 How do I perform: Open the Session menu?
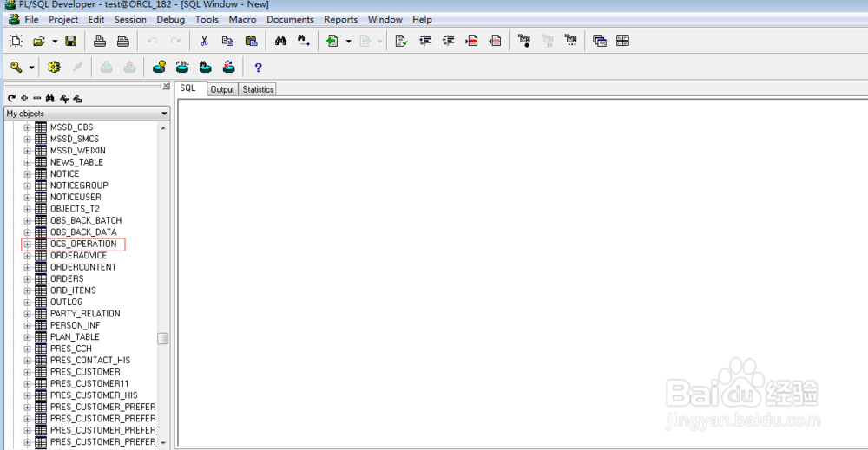click(130, 19)
